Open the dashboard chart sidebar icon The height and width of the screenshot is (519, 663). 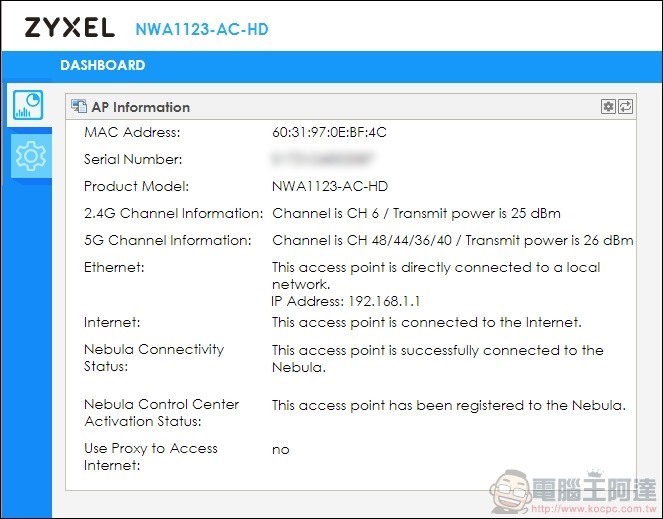coord(28,105)
